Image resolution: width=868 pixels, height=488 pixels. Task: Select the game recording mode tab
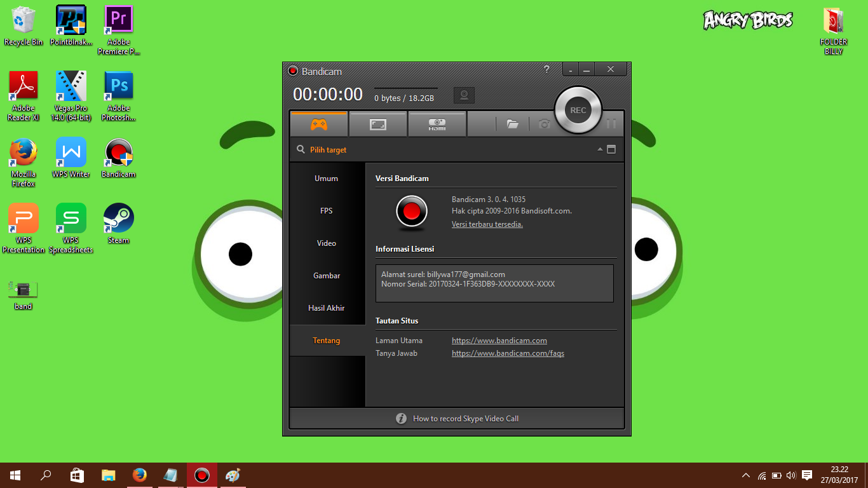pyautogui.click(x=319, y=124)
